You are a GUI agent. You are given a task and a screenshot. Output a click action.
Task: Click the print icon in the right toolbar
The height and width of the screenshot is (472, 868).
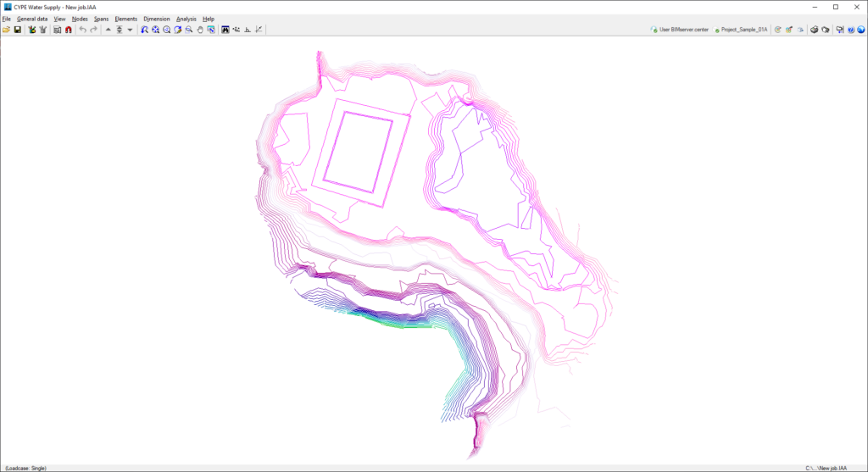[x=815, y=30]
